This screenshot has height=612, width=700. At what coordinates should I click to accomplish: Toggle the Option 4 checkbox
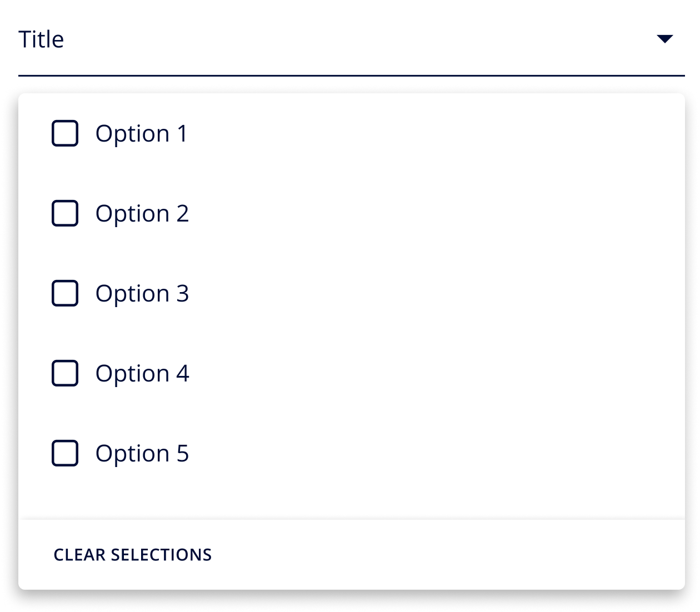click(65, 373)
